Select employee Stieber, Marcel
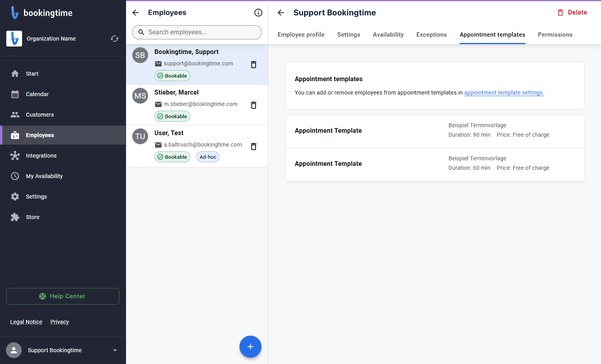Image resolution: width=601 pixels, height=364 pixels. pos(197,105)
